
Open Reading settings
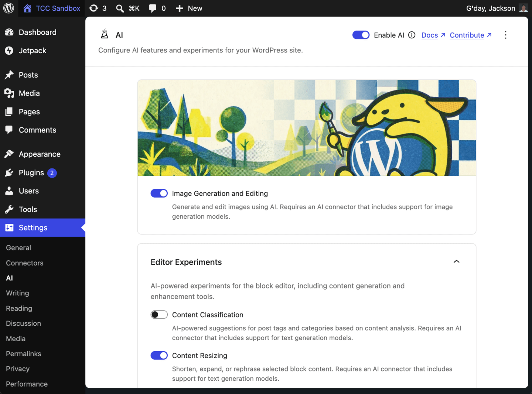point(19,308)
